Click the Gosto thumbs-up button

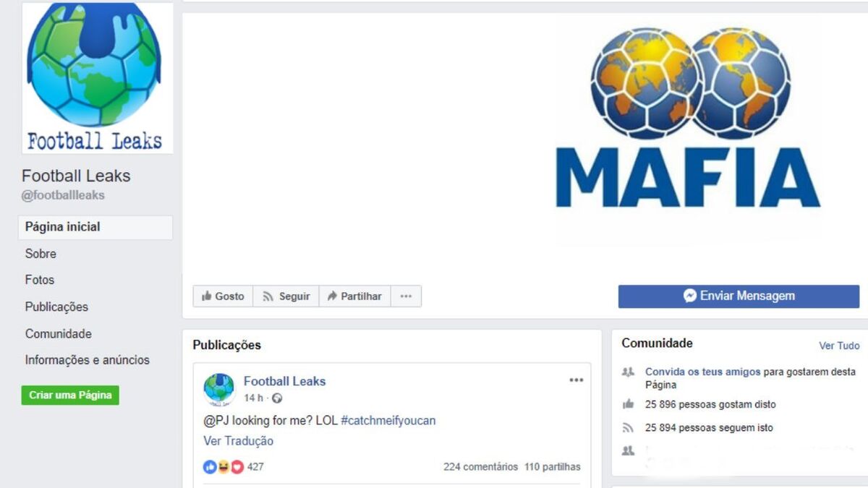[x=223, y=296]
